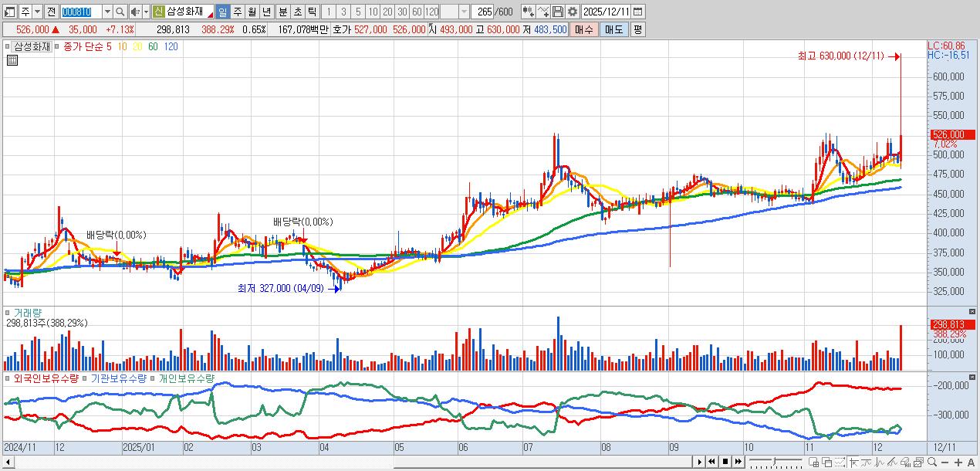The width and height of the screenshot is (980, 471).
Task: Open the grid table icon under legend
Action: point(12,60)
